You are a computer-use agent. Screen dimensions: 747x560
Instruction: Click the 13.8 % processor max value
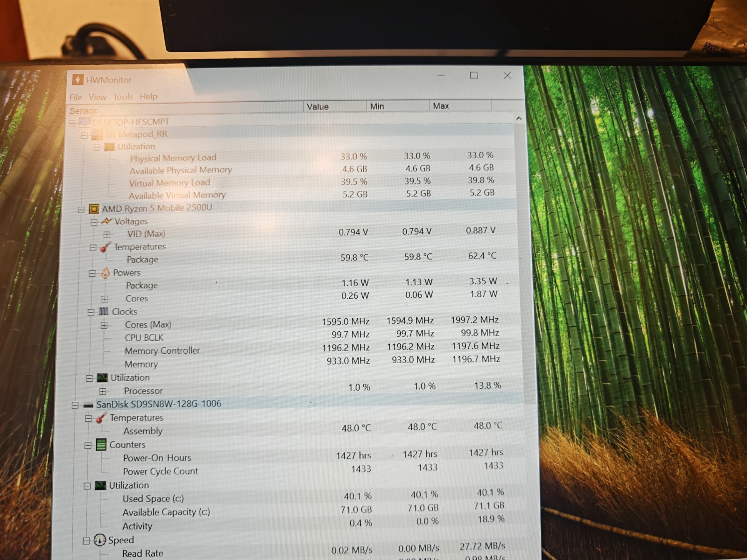(487, 385)
